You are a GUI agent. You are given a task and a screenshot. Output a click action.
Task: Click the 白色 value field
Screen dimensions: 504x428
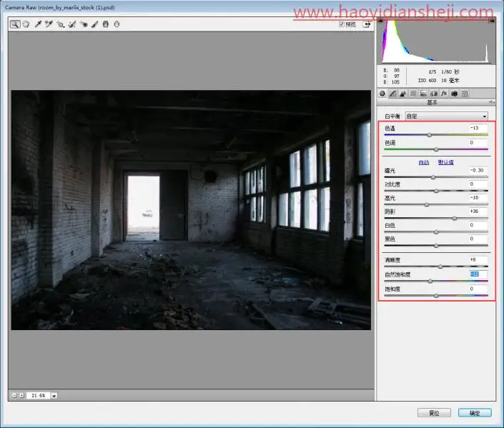(x=478, y=225)
